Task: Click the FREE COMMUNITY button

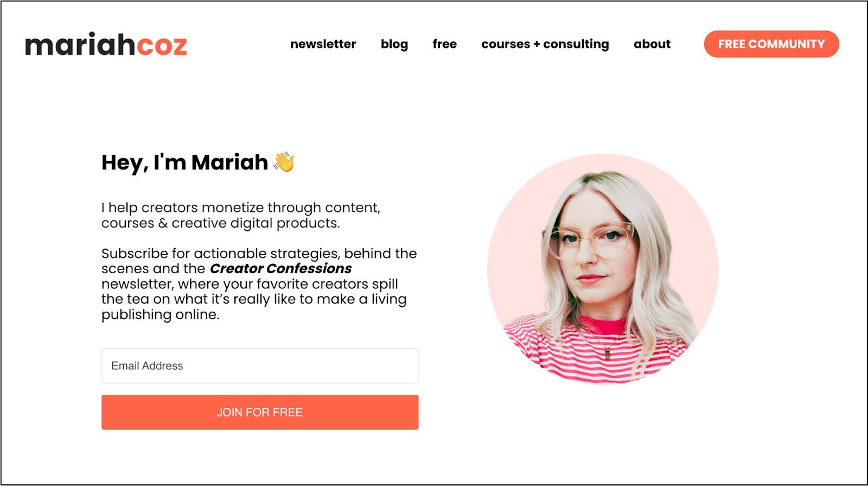Action: click(771, 44)
